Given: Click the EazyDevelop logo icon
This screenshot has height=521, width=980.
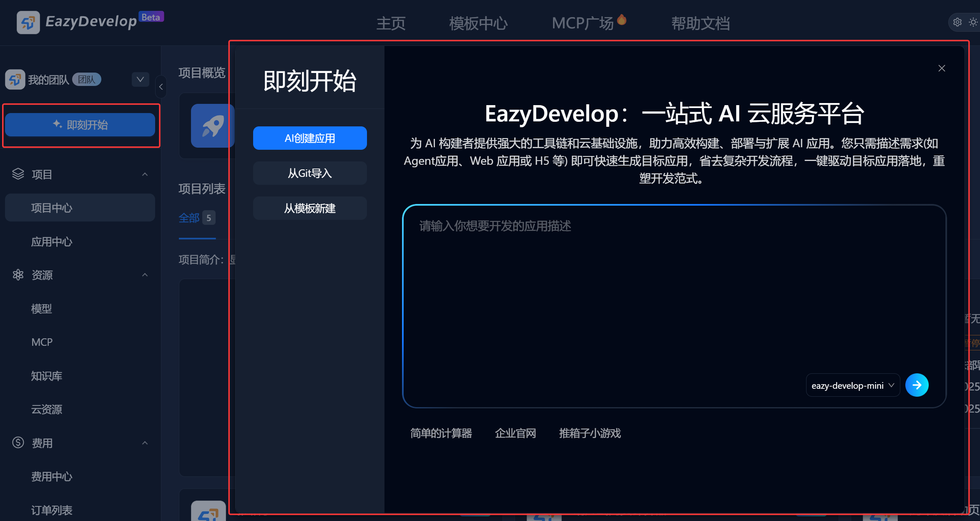Looking at the screenshot, I should [28, 22].
